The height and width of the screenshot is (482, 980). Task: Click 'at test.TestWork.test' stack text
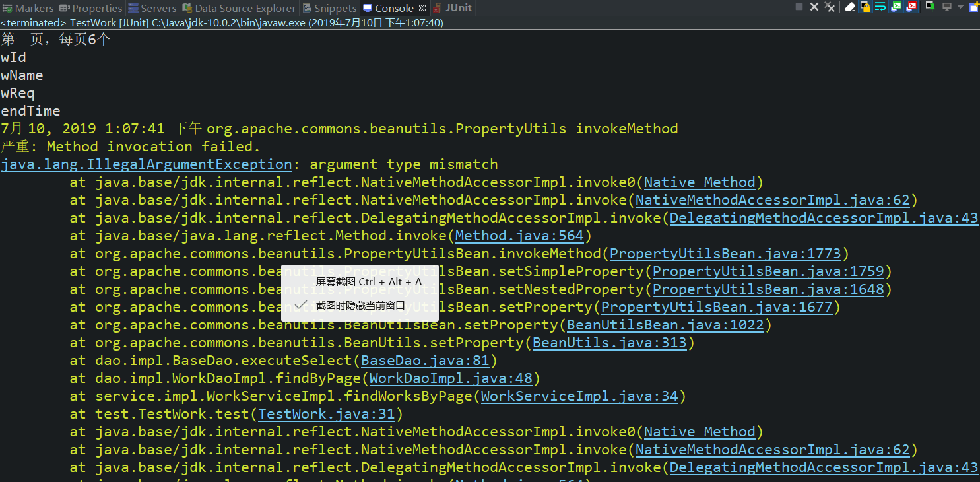pyautogui.click(x=160, y=414)
